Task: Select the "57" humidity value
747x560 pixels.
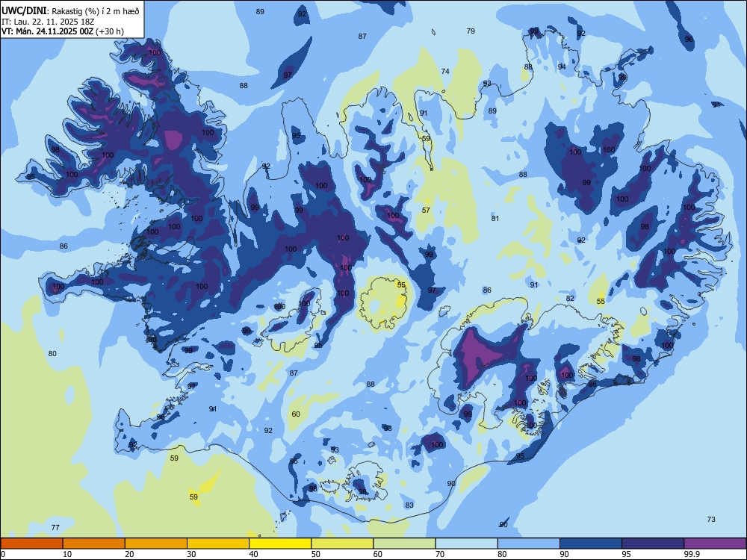Action: tap(426, 210)
